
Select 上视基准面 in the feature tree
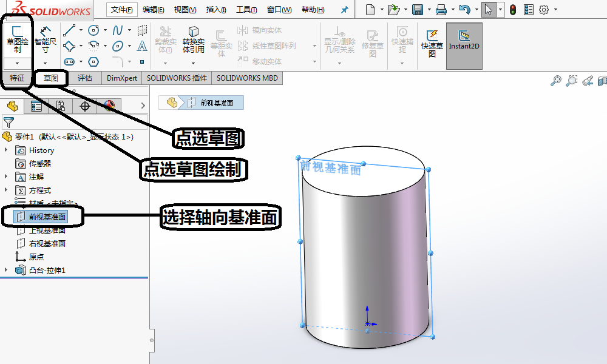(x=47, y=231)
